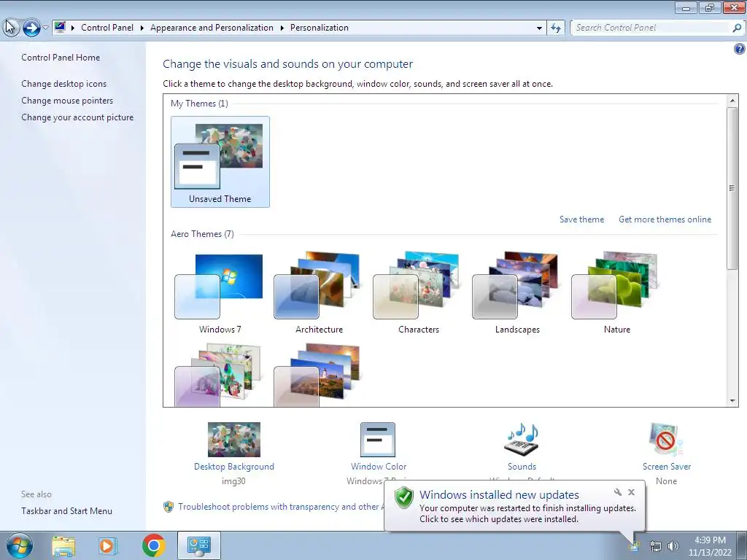
Task: Open Change your account picture link
Action: click(x=77, y=117)
